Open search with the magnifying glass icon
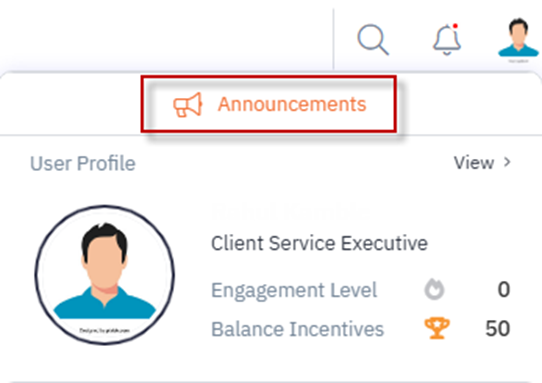Image resolution: width=542 pixels, height=383 pixels. (x=373, y=39)
